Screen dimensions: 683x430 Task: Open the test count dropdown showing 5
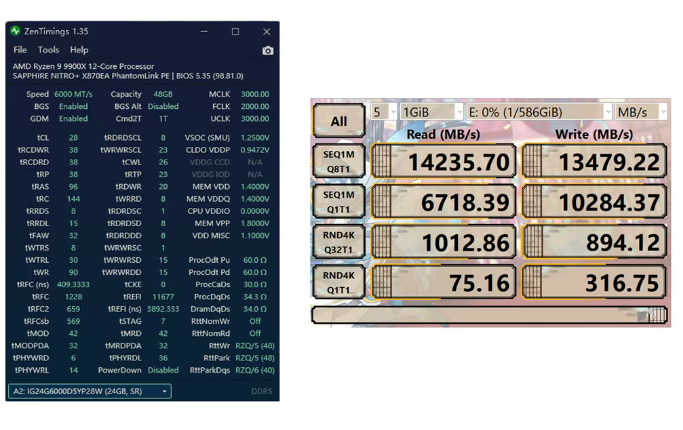pos(383,112)
